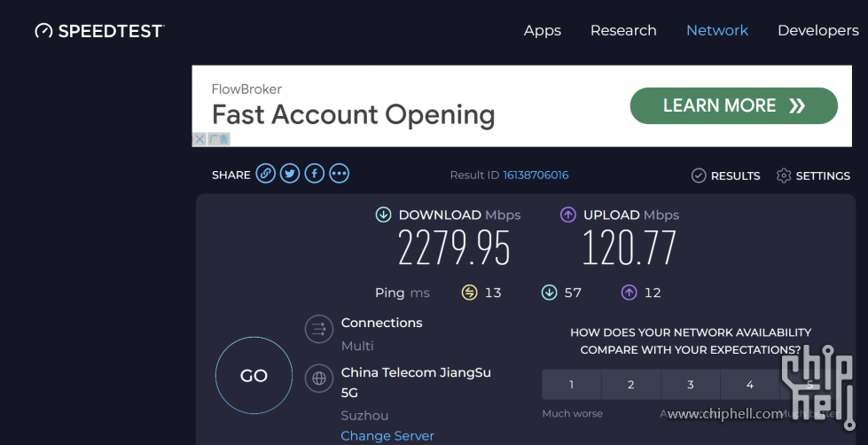
Task: Click the upload ping latency icon
Action: tap(629, 293)
